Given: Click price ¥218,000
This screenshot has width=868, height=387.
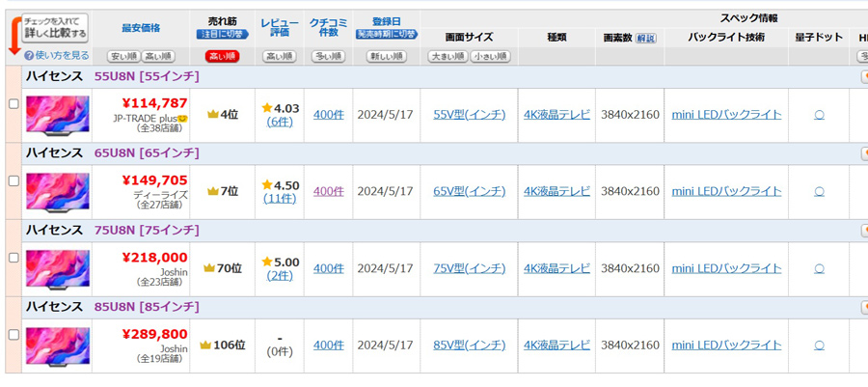Looking at the screenshot, I should point(154,258).
